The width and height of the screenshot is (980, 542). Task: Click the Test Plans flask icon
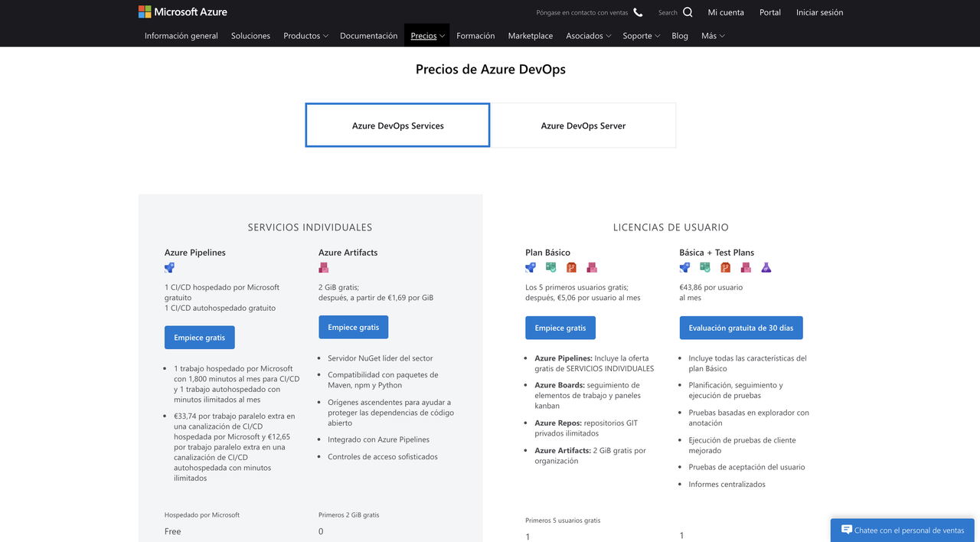click(766, 268)
